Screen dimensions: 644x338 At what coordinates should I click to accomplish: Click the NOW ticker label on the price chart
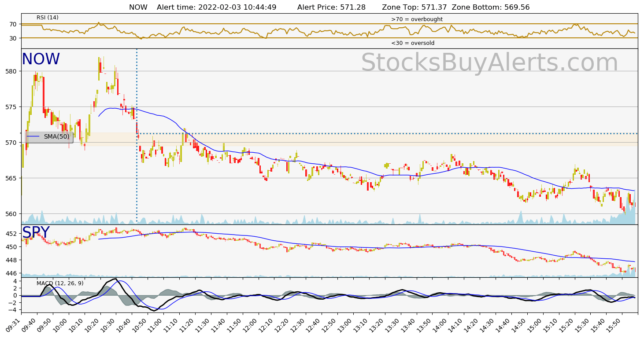[x=41, y=59]
